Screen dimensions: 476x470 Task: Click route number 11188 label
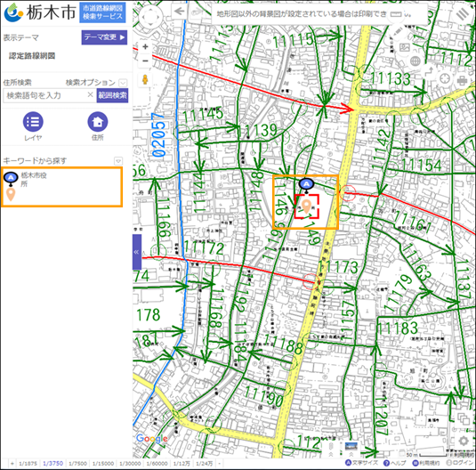click(283, 344)
